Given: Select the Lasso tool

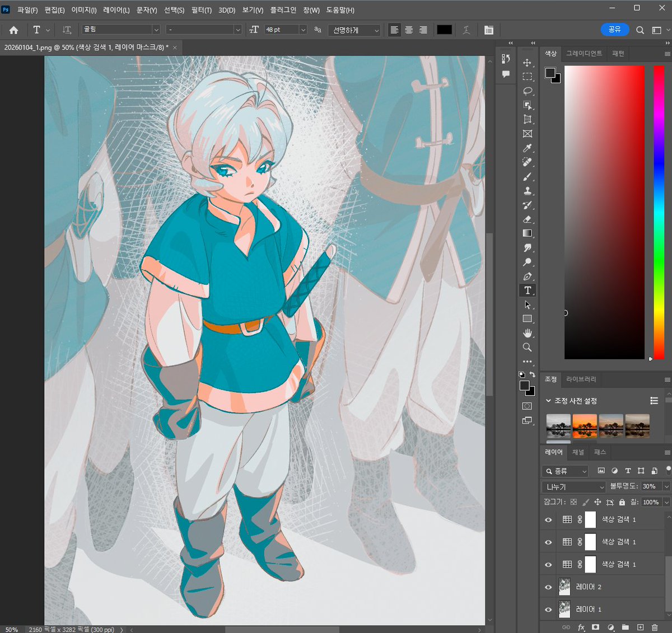Looking at the screenshot, I should click(527, 91).
